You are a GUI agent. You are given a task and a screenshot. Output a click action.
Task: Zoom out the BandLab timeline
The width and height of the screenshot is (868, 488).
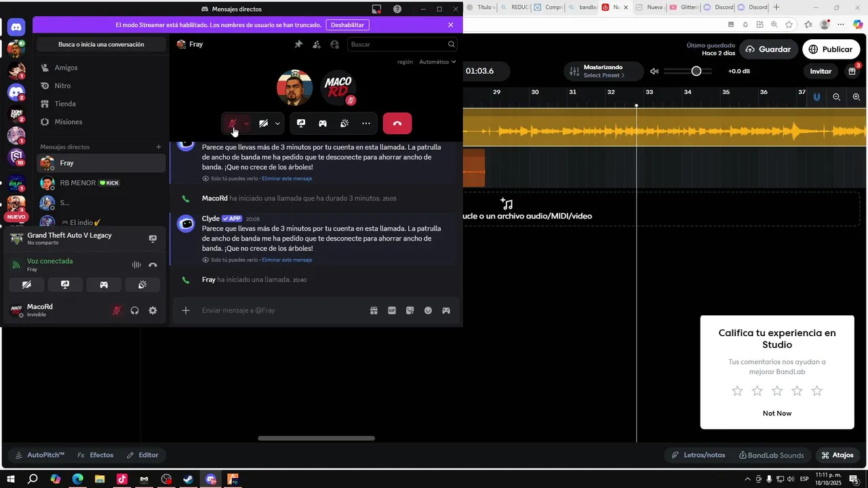(x=837, y=97)
